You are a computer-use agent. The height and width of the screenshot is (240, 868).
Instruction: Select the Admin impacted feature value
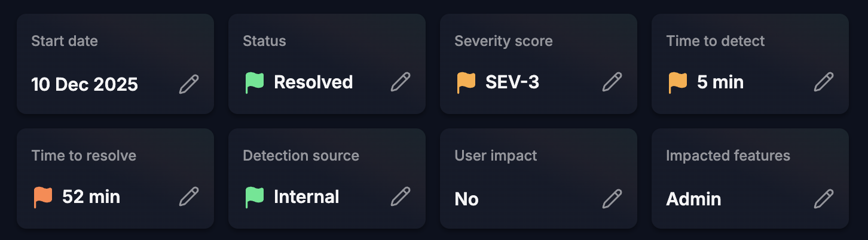[x=693, y=199]
